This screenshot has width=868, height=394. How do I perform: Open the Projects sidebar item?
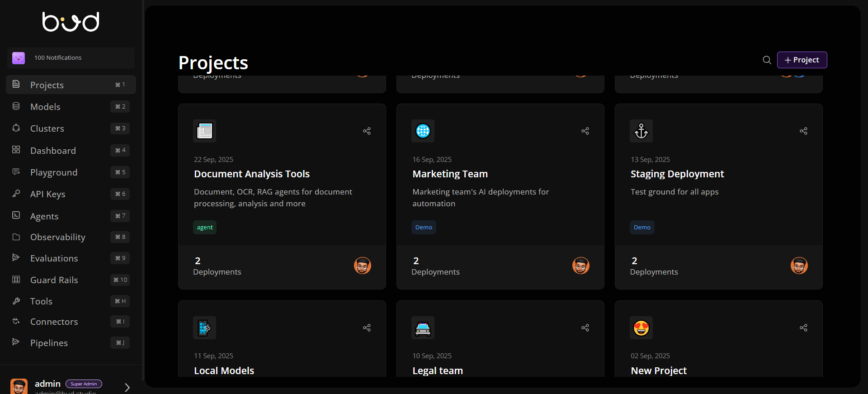point(71,85)
